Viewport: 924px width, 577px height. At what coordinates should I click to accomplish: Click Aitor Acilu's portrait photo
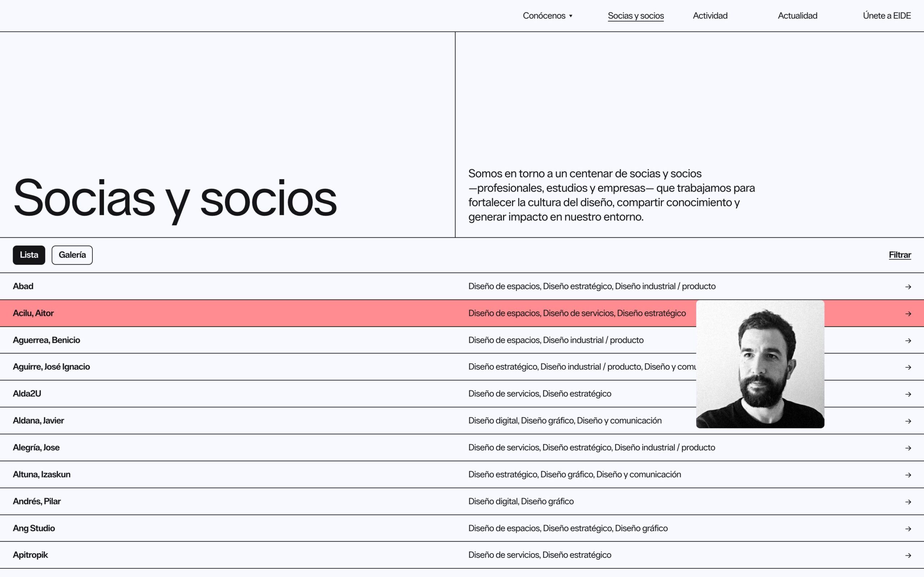pyautogui.click(x=760, y=364)
